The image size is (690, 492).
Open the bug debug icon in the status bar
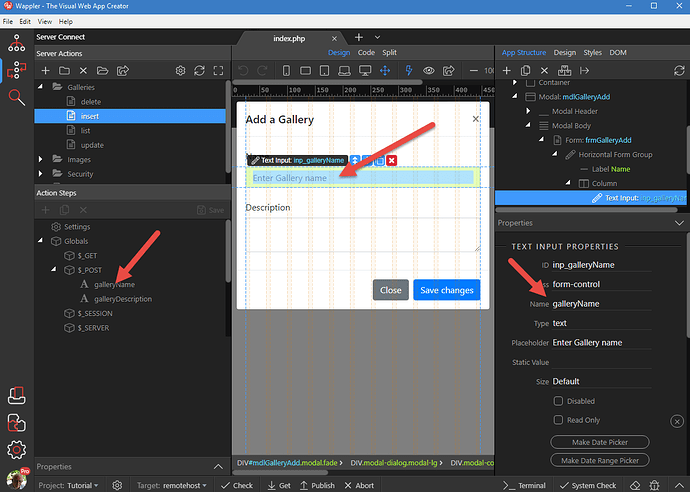coord(654,485)
